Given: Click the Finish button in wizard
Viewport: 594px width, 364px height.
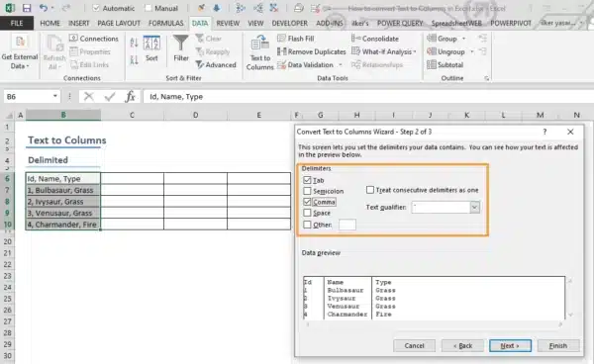Looking at the screenshot, I should point(558,345).
